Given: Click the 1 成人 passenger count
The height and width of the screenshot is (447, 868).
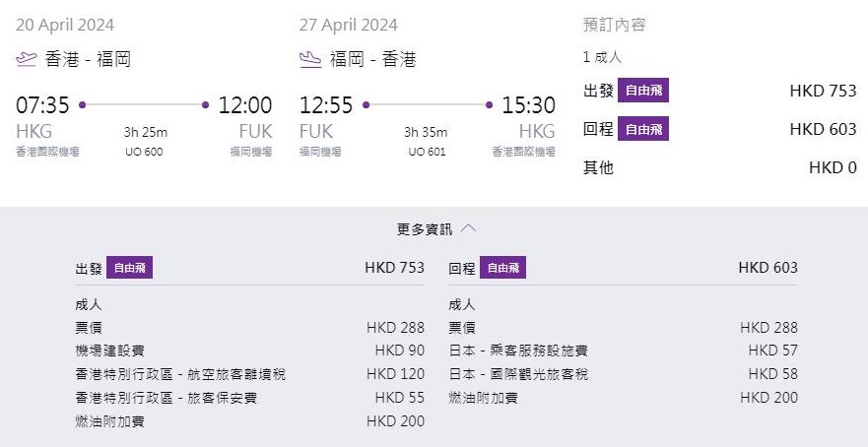Looking at the screenshot, I should [602, 57].
